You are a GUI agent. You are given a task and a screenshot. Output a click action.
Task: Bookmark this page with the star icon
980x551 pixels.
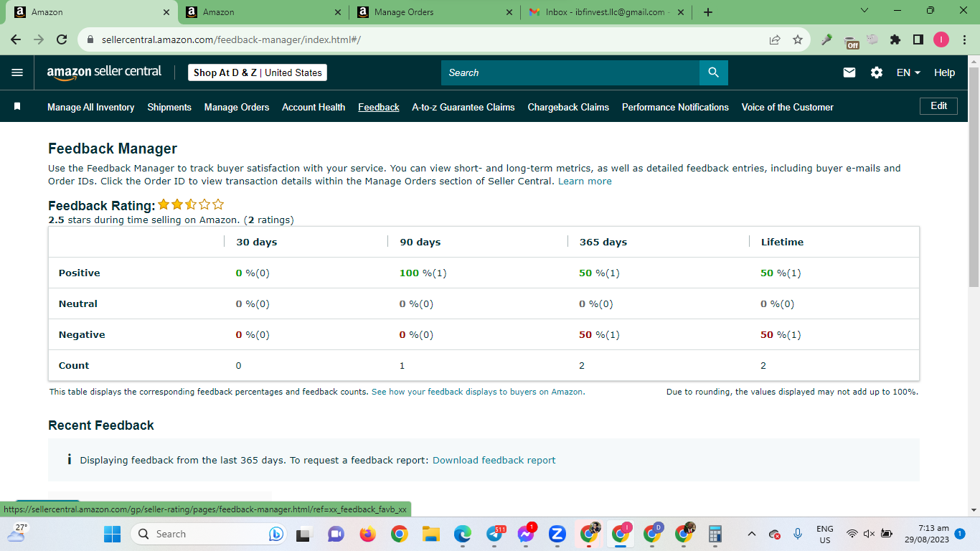tap(798, 40)
